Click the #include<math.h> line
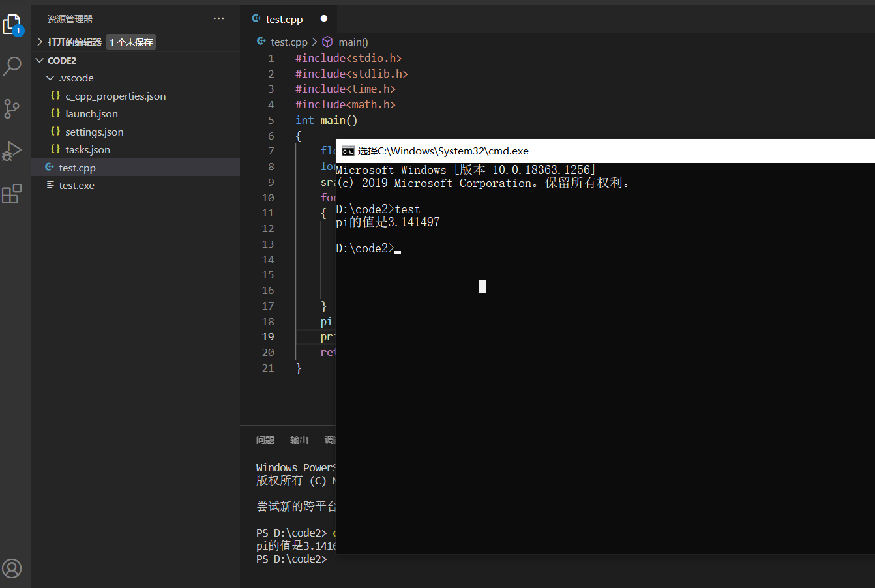The image size is (875, 588). click(346, 104)
